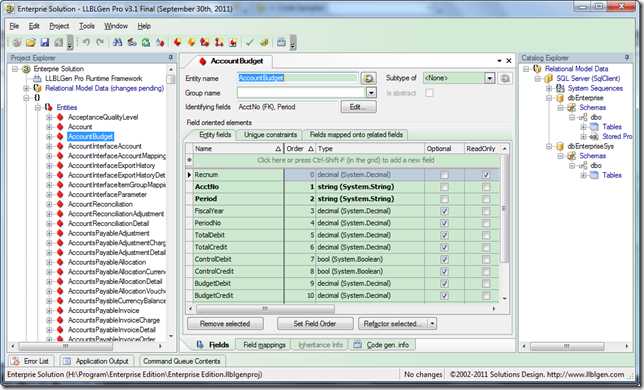The width and height of the screenshot is (644, 390).
Task: Click the Edit... button for identifying fields
Action: point(358,107)
